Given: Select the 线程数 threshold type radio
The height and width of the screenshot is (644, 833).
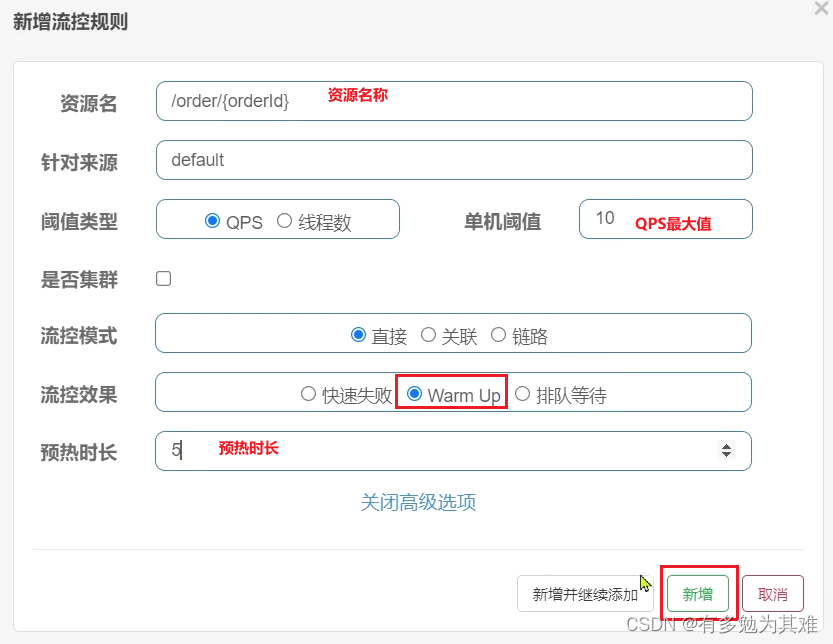Looking at the screenshot, I should (284, 221).
